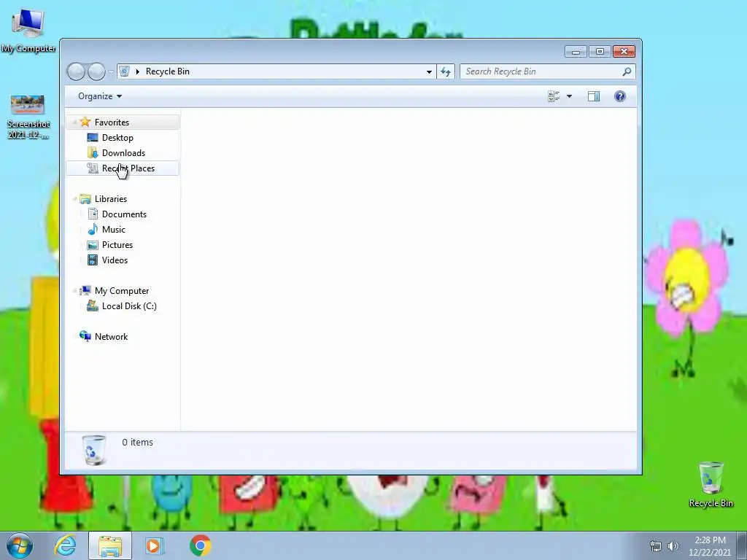Focus the Search Recycle Bin field
Viewport: 747px width, 560px height.
(x=547, y=71)
